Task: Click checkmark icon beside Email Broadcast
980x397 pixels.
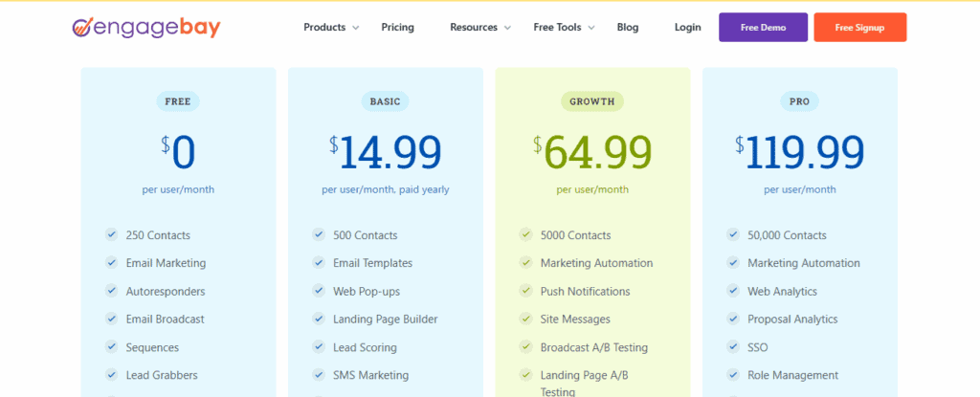Action: coord(112,319)
